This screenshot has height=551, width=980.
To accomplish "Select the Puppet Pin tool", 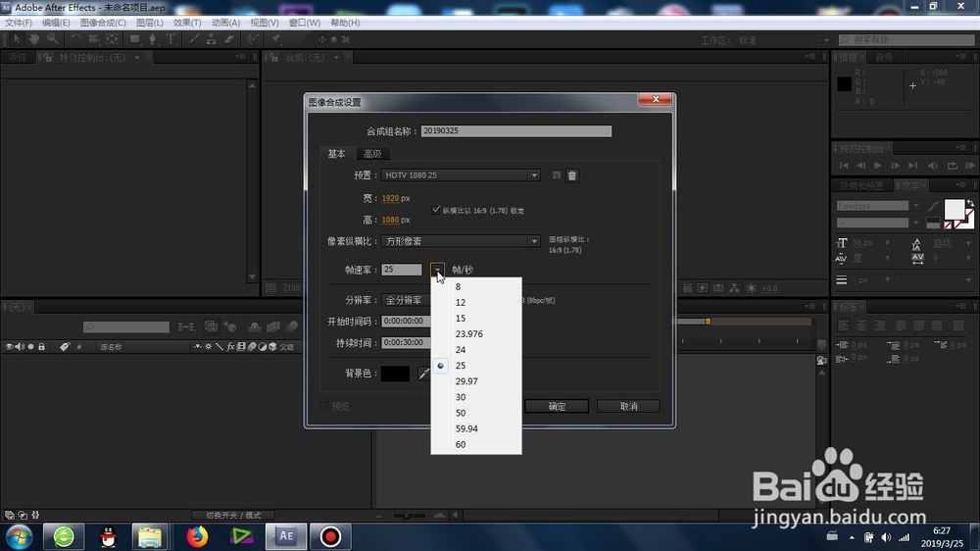I will pyautogui.click(x=275, y=39).
